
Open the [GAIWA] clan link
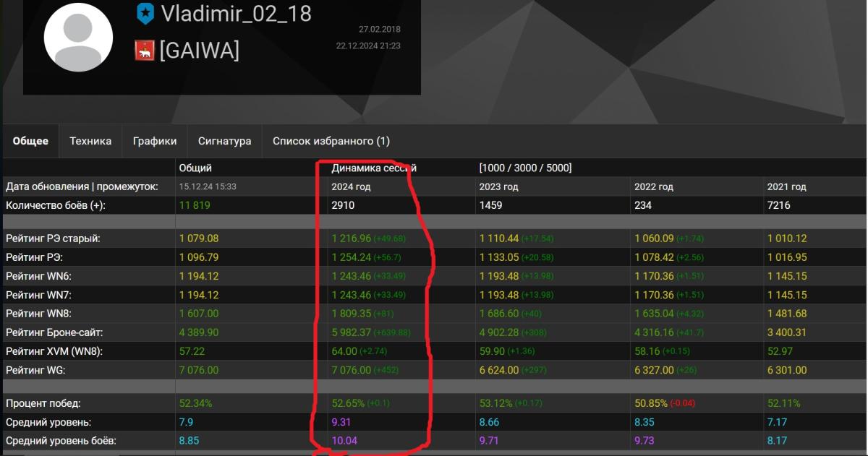(x=200, y=51)
